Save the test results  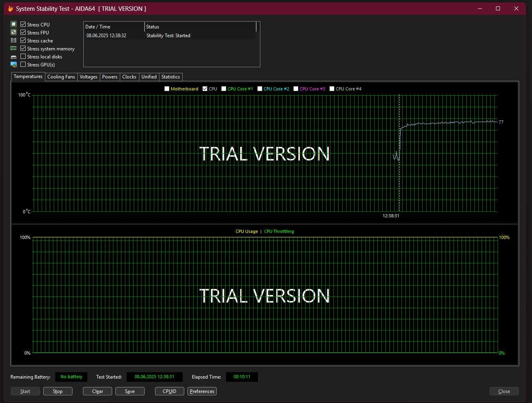(x=130, y=391)
